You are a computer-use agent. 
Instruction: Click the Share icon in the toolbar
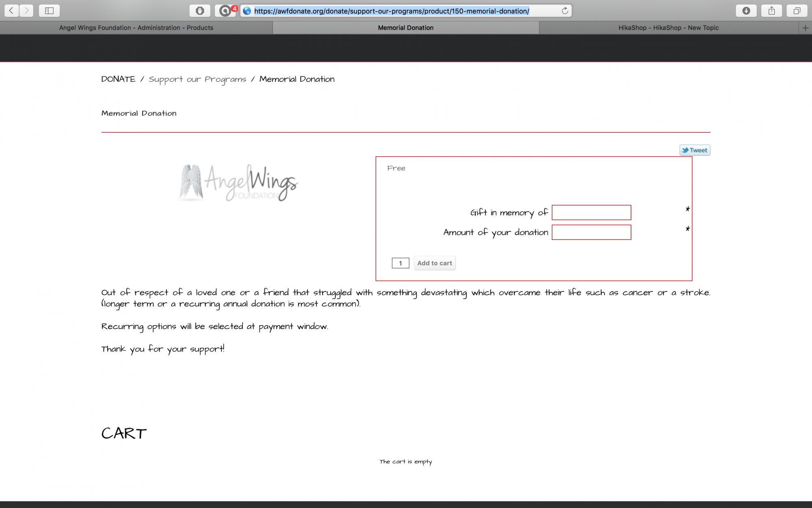(x=771, y=11)
